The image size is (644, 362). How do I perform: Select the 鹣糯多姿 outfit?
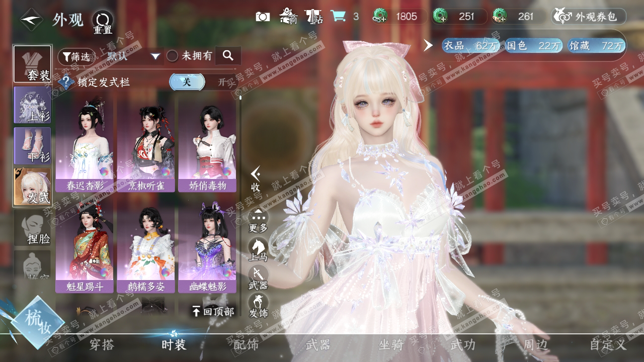tap(146, 245)
